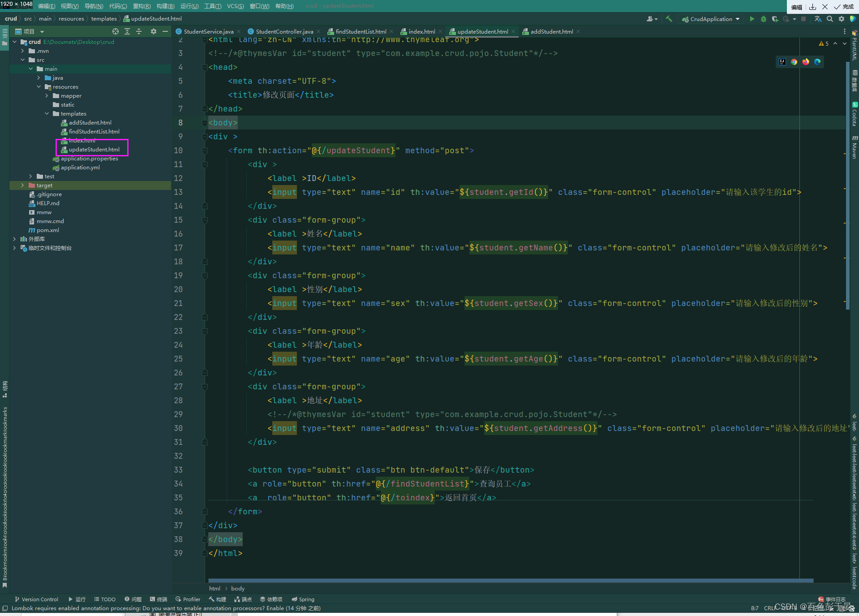
Task: Collapse the form tag fold marker on line 10
Action: (x=205, y=151)
